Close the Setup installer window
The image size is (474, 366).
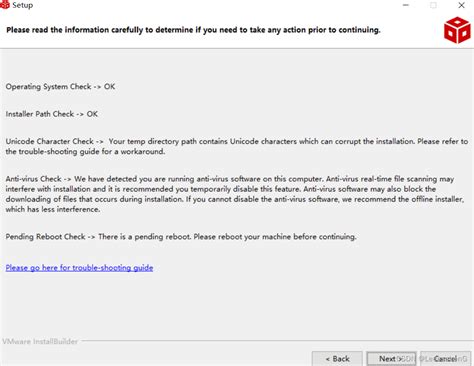[x=461, y=5]
